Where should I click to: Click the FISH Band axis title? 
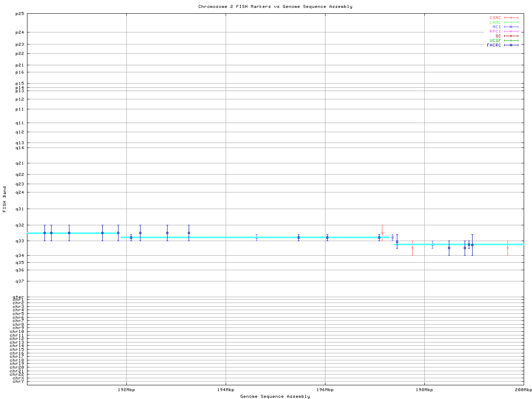pyautogui.click(x=5, y=199)
